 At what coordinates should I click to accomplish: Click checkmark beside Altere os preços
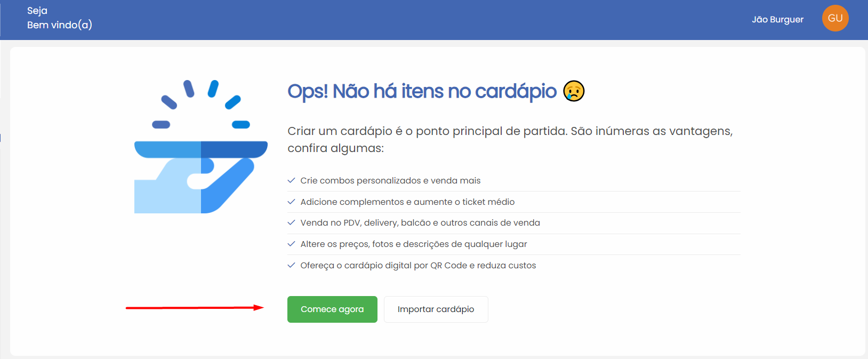pyautogui.click(x=291, y=244)
